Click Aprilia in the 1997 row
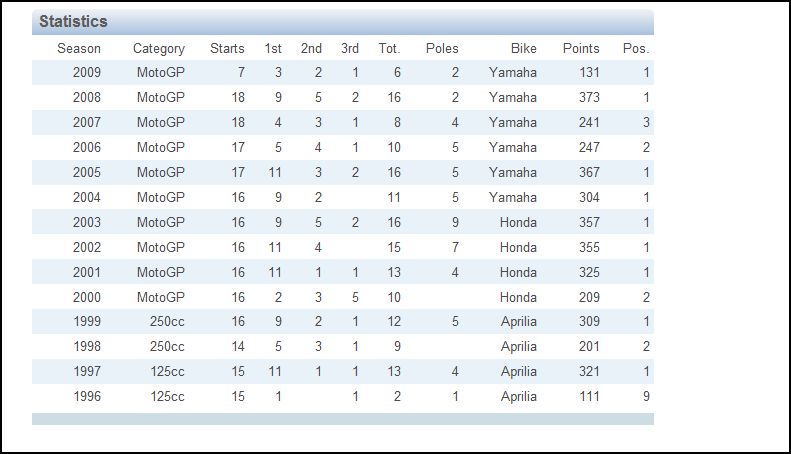Screen dimensions: 791x454 click(519, 372)
